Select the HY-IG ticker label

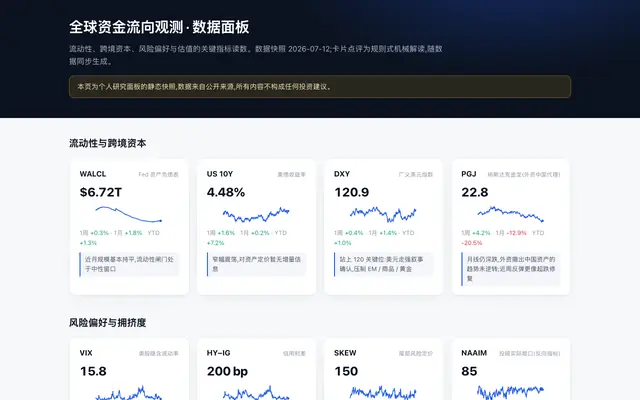[x=218, y=353]
